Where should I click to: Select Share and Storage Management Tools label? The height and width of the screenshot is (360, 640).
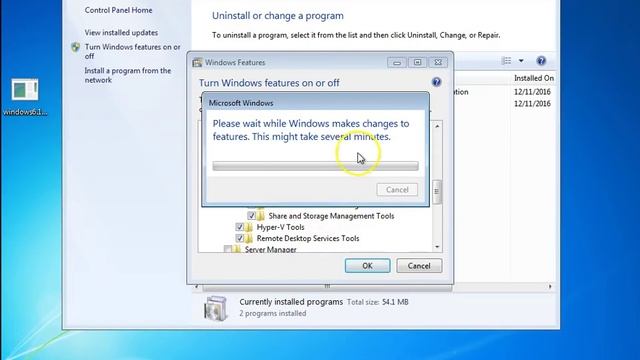tap(331, 216)
